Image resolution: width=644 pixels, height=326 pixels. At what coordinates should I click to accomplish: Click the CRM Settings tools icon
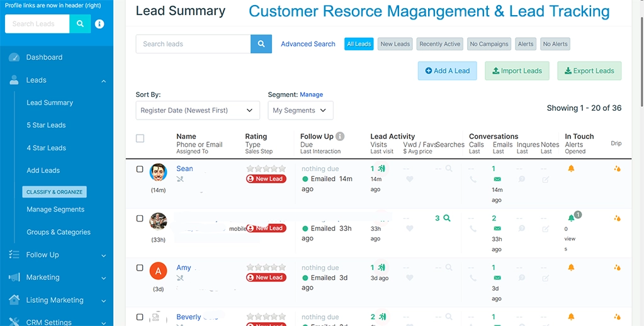[14, 322]
